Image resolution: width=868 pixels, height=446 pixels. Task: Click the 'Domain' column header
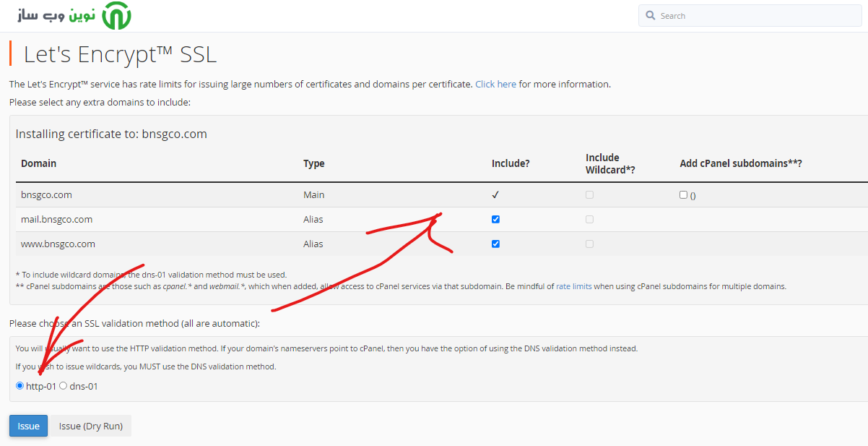pos(38,163)
